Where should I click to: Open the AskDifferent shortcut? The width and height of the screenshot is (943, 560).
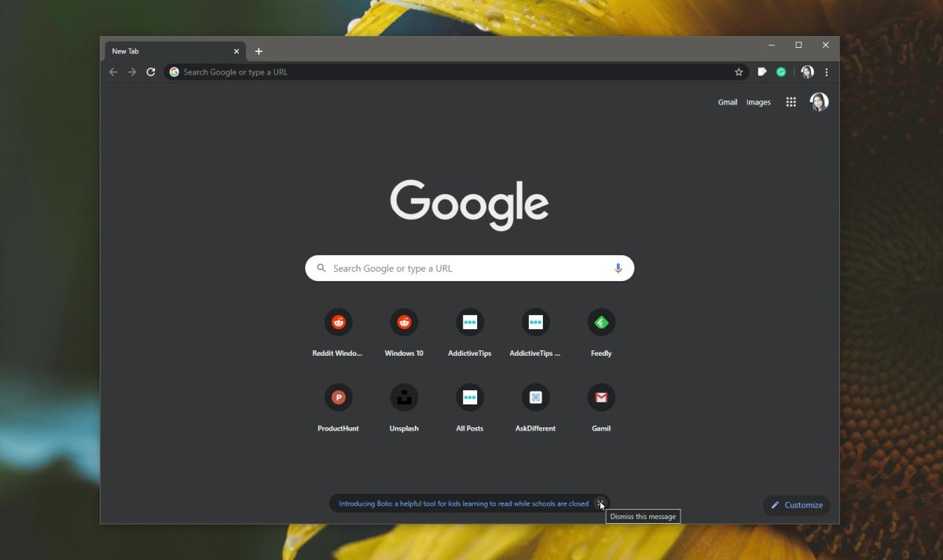click(x=535, y=397)
